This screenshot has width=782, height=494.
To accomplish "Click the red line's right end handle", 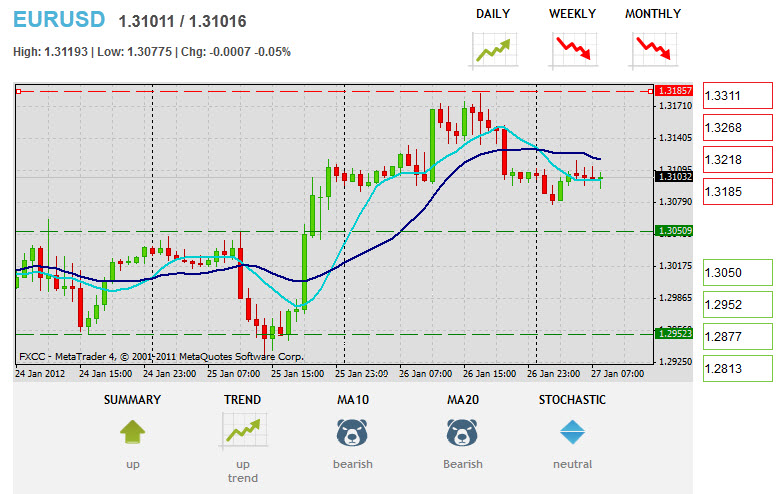I will [x=650, y=91].
